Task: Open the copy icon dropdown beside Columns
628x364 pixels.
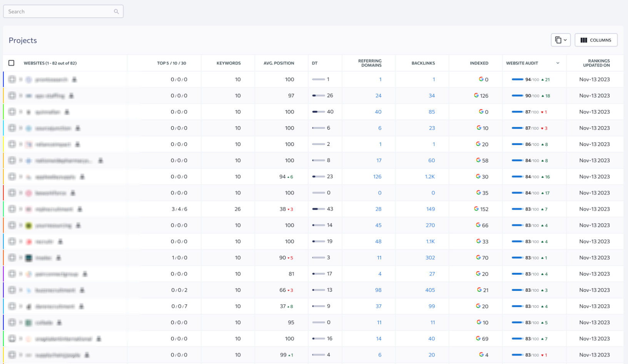Action: pos(561,40)
